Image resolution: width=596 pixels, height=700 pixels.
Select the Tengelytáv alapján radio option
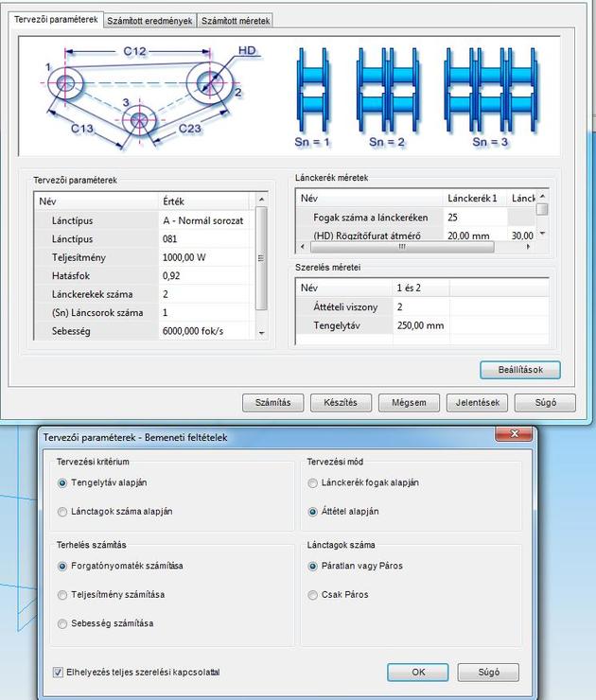62,482
